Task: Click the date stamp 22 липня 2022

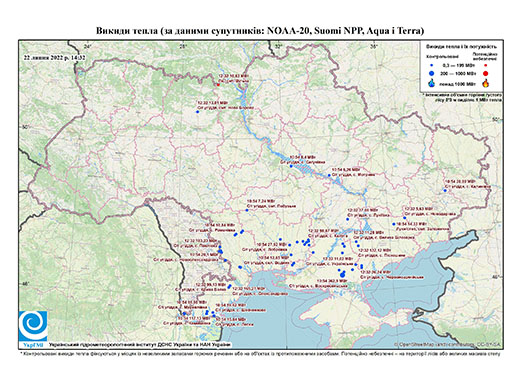Action: (x=54, y=57)
